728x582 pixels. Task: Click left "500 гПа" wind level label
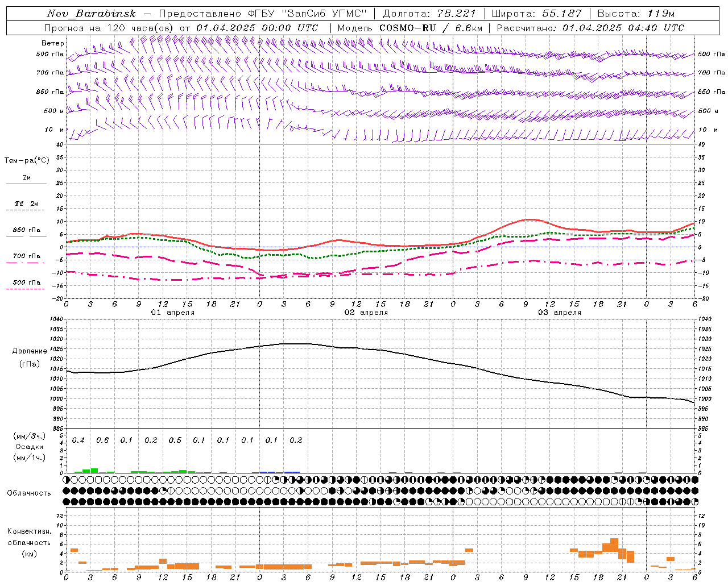point(50,55)
